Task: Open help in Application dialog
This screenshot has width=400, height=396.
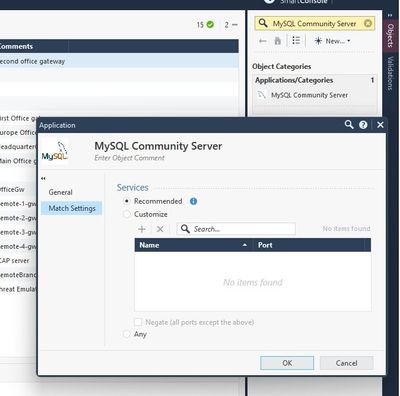Action: 363,125
